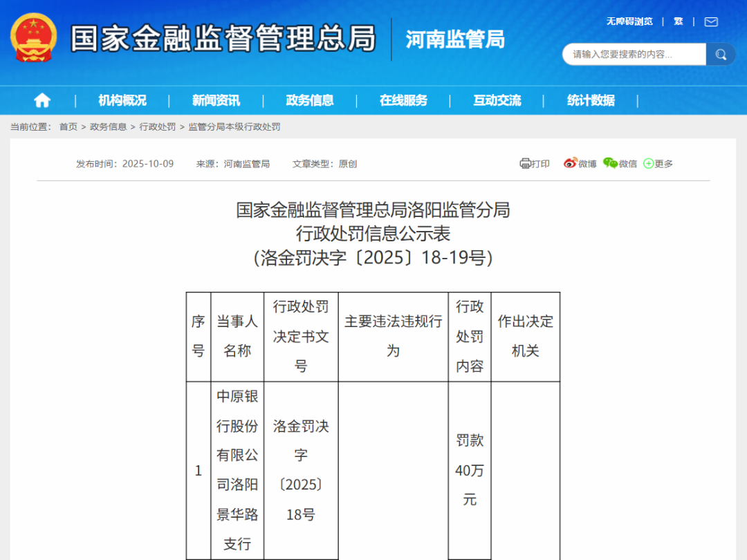Share via the Weibo icon
Image resolution: width=747 pixels, height=560 pixels.
(x=570, y=163)
